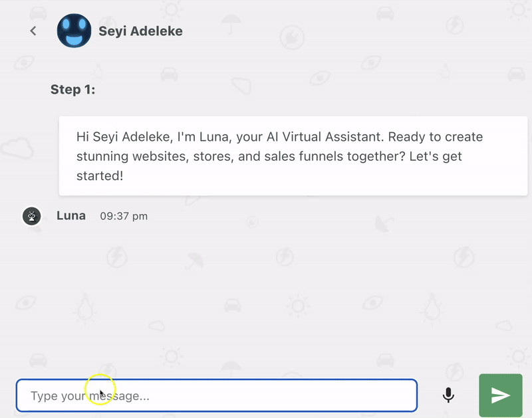Go back using the left chevron arrow
This screenshot has height=418, width=532.
tap(33, 31)
